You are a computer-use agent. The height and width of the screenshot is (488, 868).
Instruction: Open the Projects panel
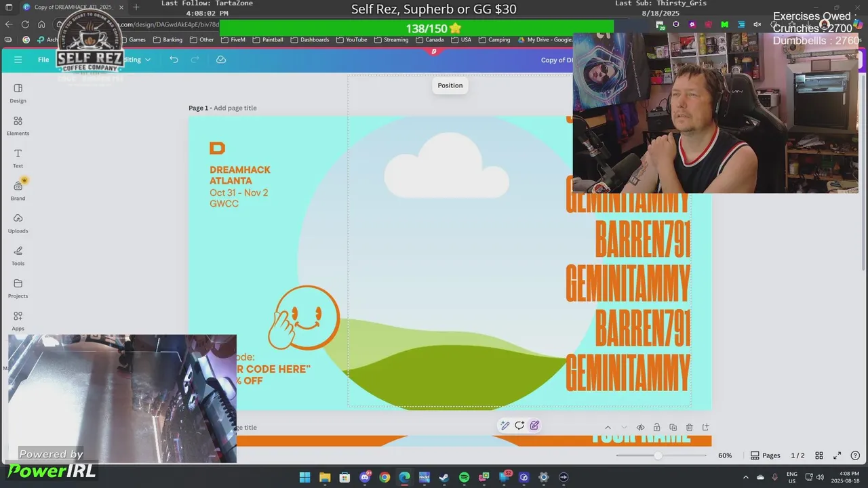(x=18, y=288)
